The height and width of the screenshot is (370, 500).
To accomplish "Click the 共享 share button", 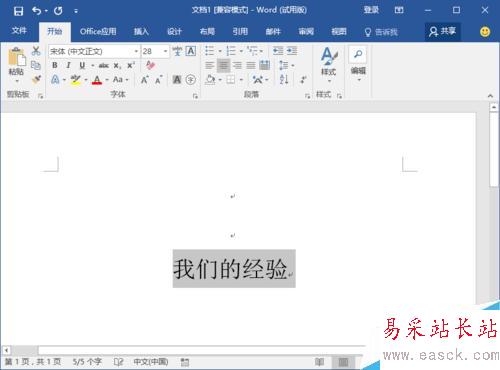I will coord(443,32).
